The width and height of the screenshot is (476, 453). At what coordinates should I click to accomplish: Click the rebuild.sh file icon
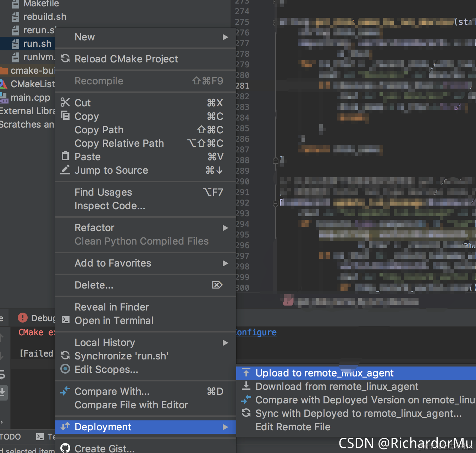click(x=15, y=17)
